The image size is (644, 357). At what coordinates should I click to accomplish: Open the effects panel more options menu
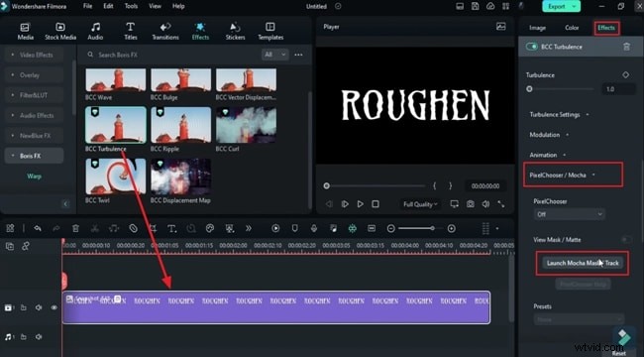click(298, 55)
